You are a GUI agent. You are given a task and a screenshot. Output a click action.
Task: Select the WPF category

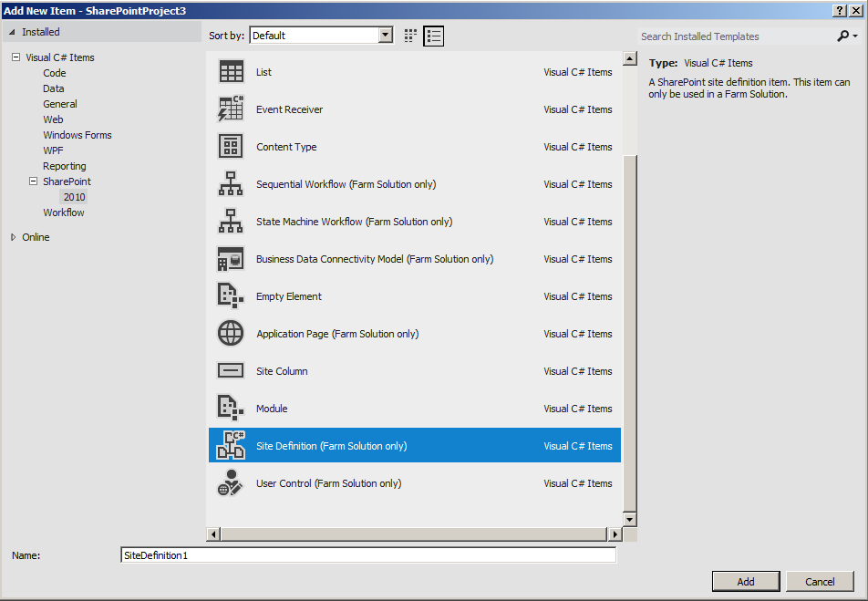53,150
